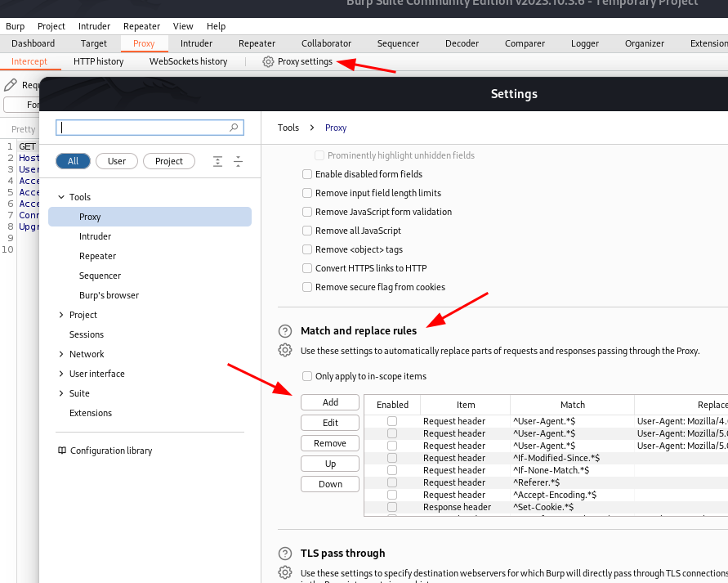728x583 pixels.
Task: Toggle Remove JavaScript form validation
Action: tap(307, 212)
